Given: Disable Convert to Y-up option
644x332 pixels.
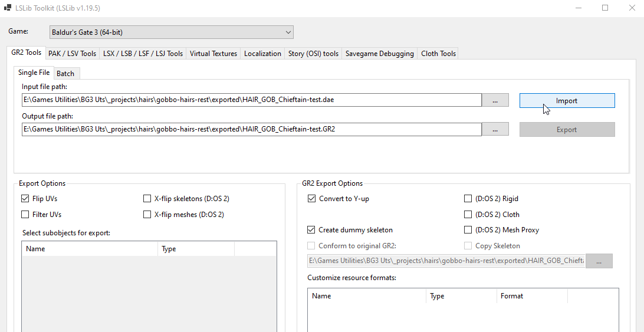Looking at the screenshot, I should coord(311,199).
